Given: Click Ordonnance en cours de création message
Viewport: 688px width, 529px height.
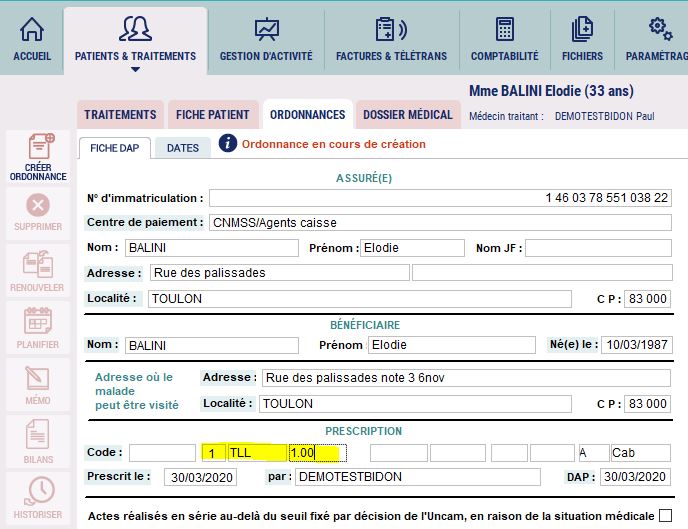Looking at the screenshot, I should pos(334,144).
